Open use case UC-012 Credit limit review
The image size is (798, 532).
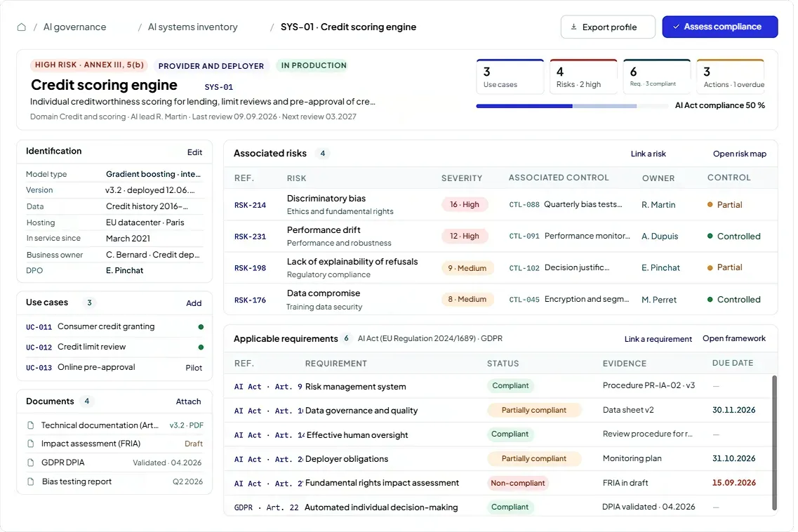click(114, 347)
